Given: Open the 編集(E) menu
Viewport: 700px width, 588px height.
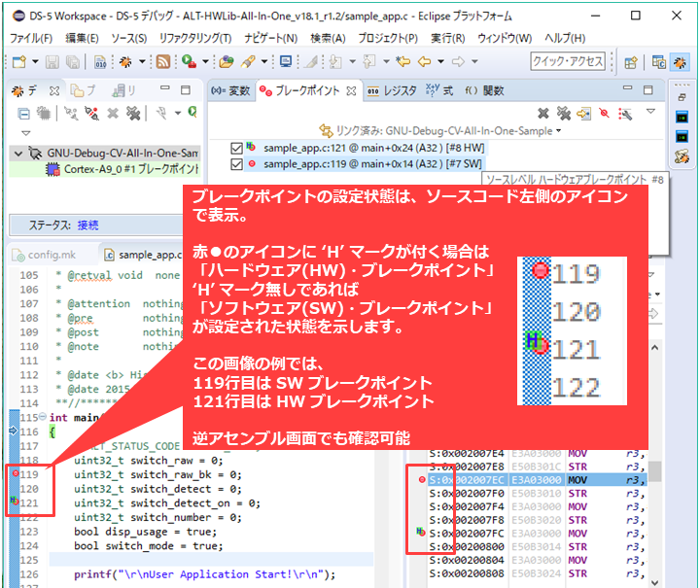Looking at the screenshot, I should (x=82, y=38).
